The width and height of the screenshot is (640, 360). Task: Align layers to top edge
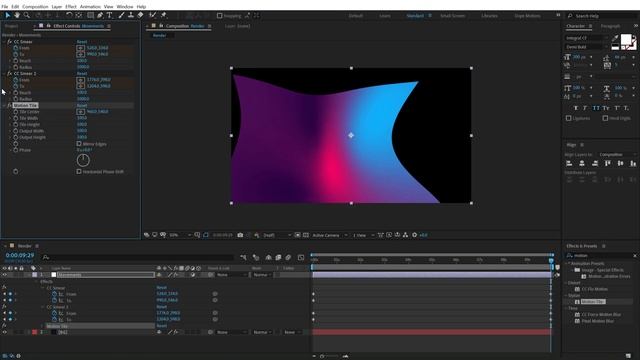[608, 163]
